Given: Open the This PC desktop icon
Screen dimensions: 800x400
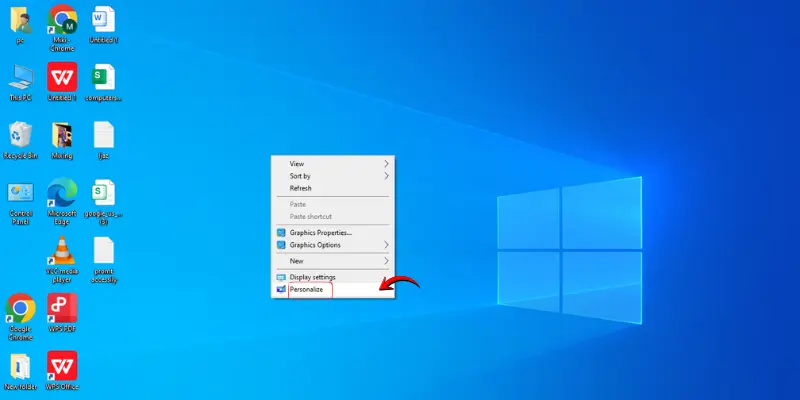Looking at the screenshot, I should coord(20,78).
